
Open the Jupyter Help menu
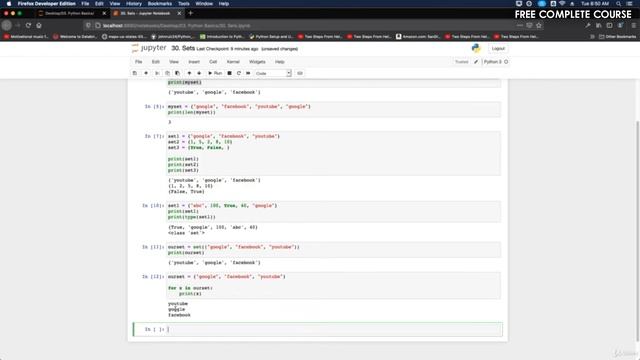tap(280, 62)
